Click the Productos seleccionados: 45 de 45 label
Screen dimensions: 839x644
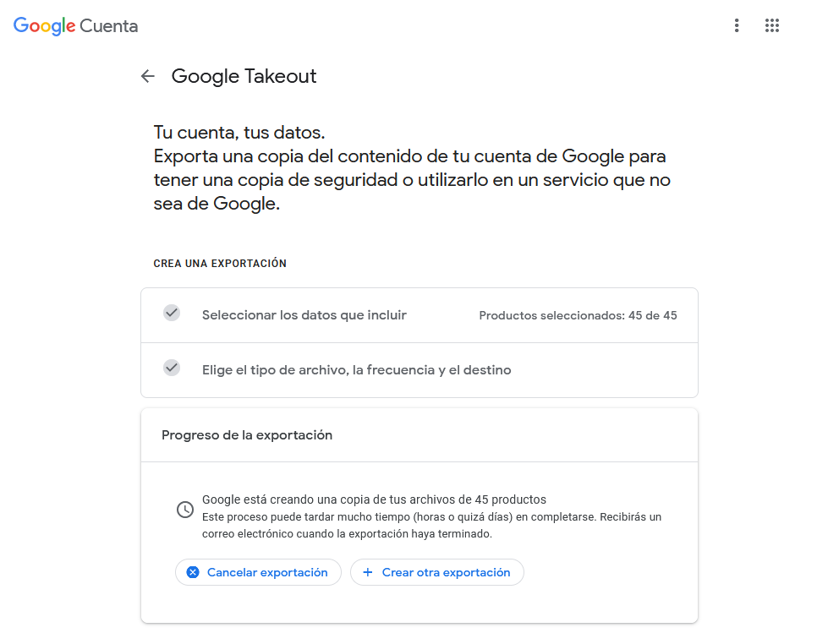pyautogui.click(x=578, y=315)
